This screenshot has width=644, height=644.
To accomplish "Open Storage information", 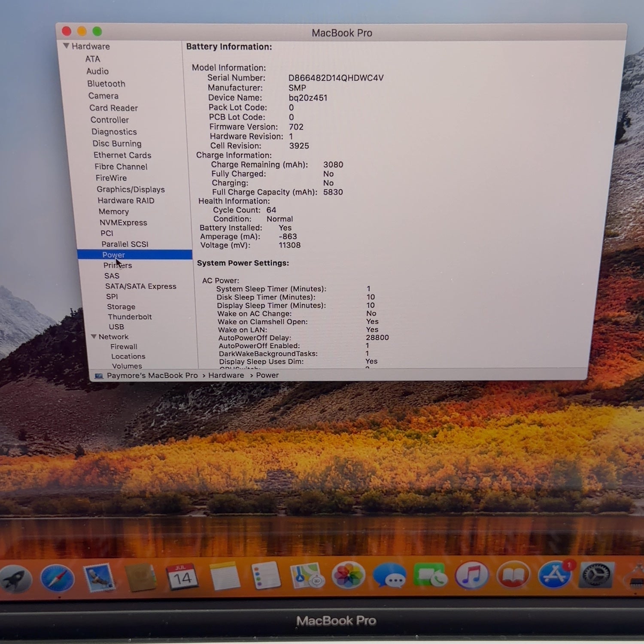I will (121, 307).
